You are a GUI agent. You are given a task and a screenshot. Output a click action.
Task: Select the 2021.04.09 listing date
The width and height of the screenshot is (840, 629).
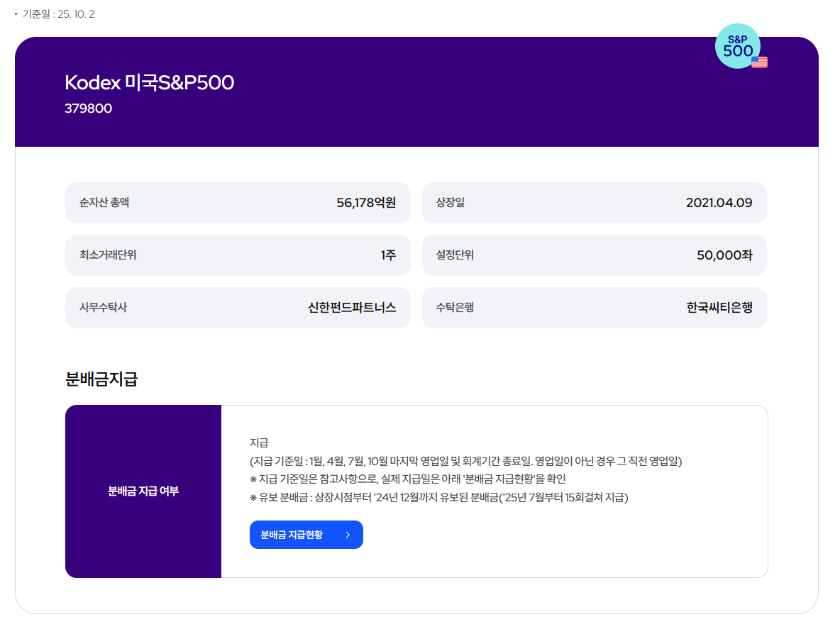[x=719, y=203]
